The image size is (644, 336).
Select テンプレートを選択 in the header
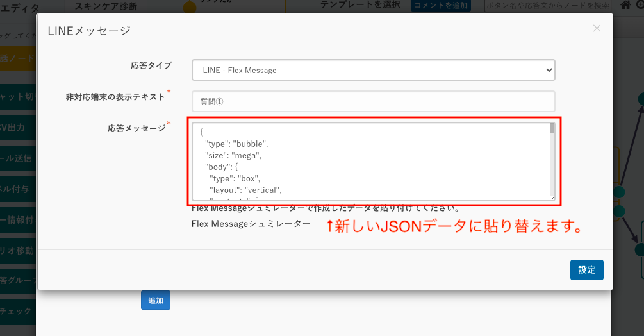[x=359, y=5]
